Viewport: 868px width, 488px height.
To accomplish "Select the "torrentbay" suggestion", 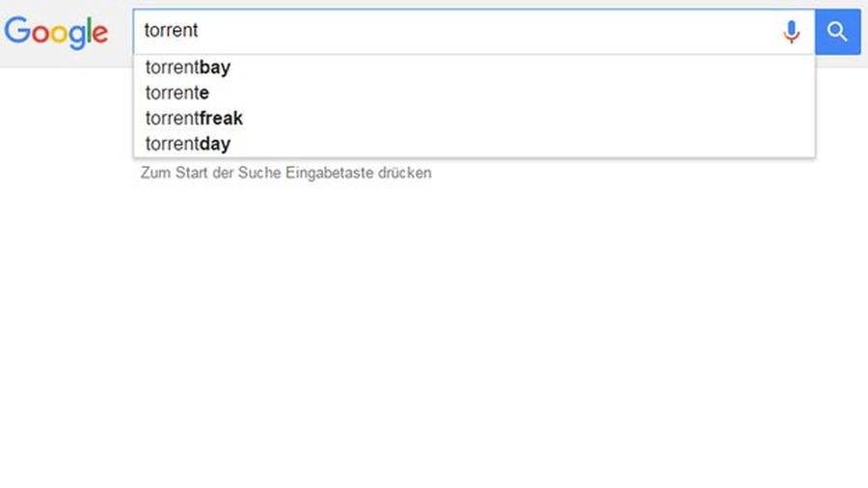I will pyautogui.click(x=188, y=68).
